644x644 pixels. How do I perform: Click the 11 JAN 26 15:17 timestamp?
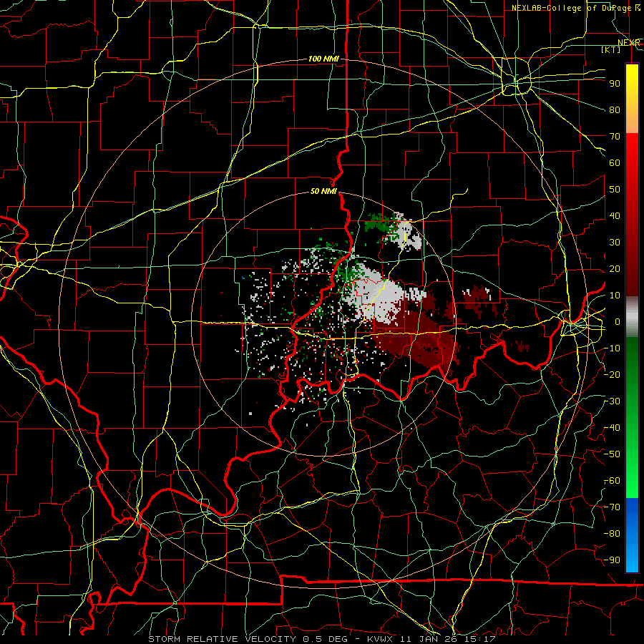(x=448, y=639)
